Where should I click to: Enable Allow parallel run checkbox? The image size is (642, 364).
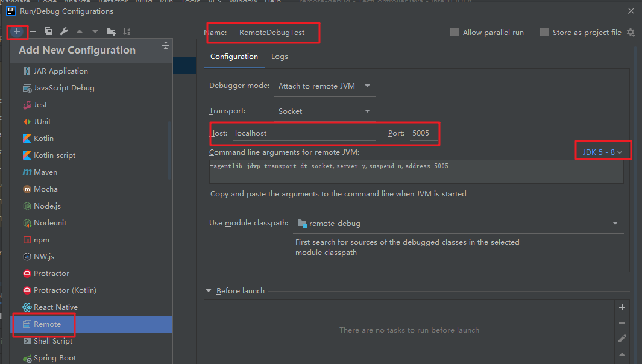pyautogui.click(x=455, y=32)
